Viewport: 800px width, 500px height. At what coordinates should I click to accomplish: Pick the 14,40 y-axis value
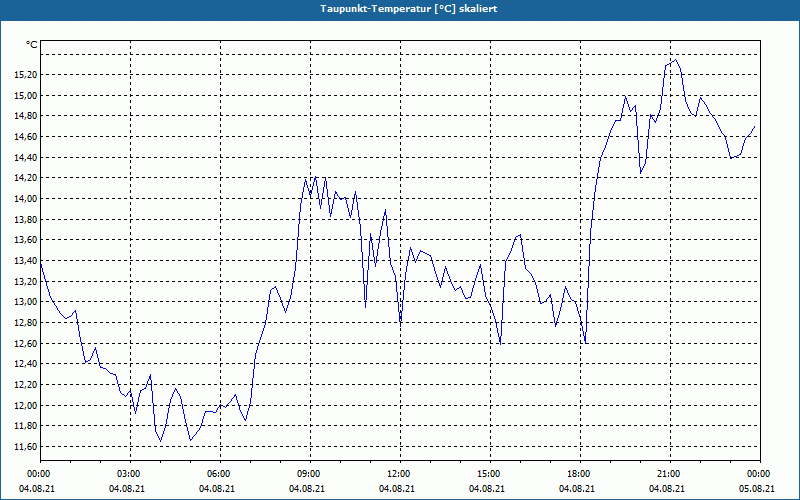(x=27, y=158)
